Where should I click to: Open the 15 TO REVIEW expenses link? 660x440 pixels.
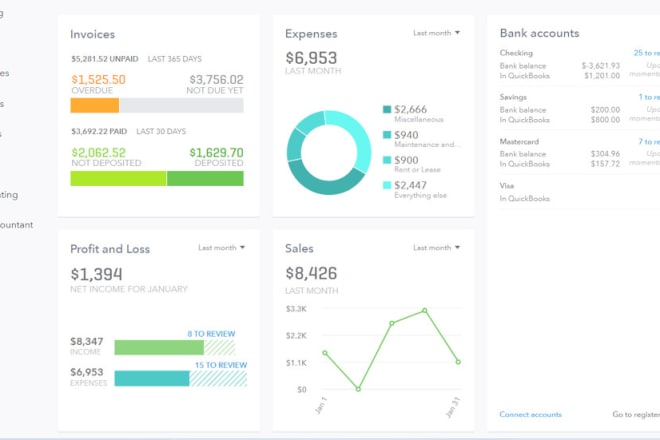click(x=221, y=365)
